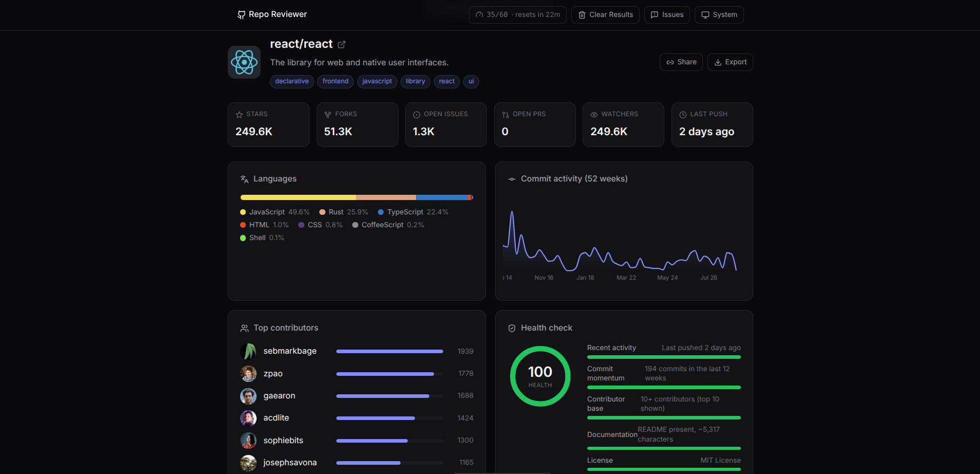This screenshot has height=474, width=980.
Task: Click the Top contributors people icon
Action: click(x=244, y=328)
